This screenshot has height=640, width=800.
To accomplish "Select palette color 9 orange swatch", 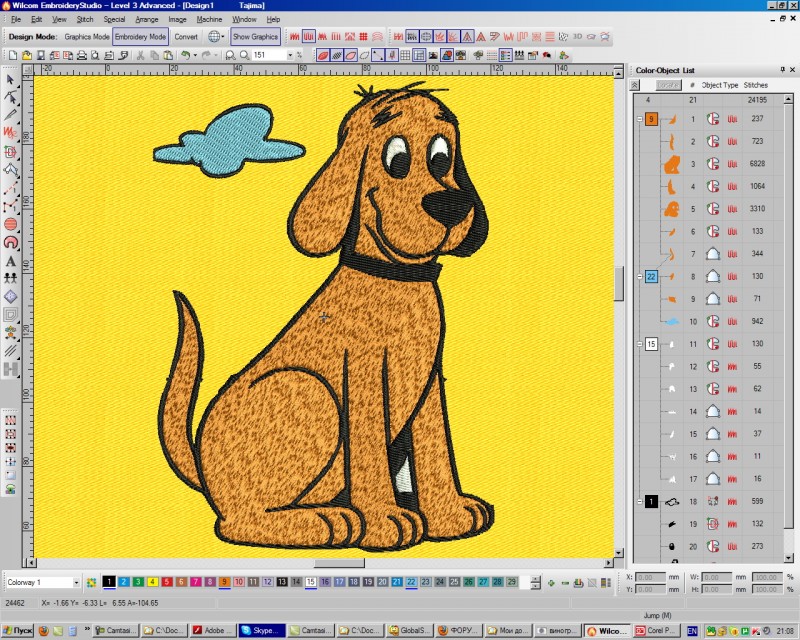I will tap(224, 582).
